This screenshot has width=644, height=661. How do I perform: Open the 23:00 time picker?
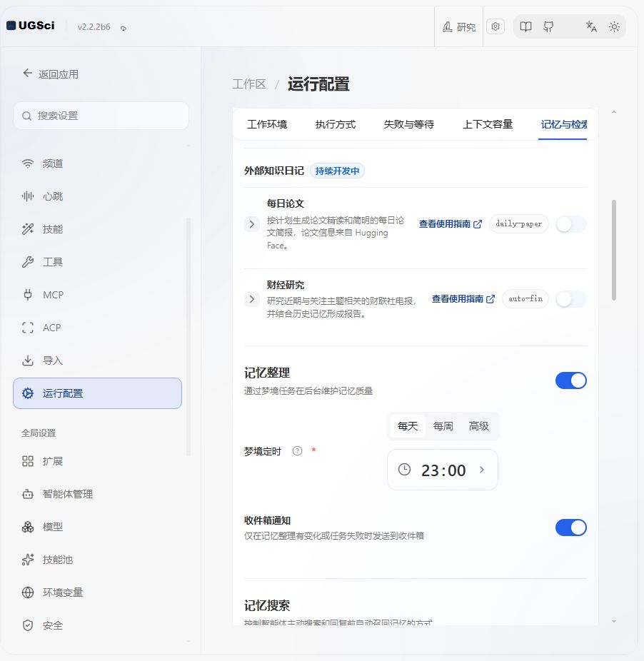[x=443, y=470]
